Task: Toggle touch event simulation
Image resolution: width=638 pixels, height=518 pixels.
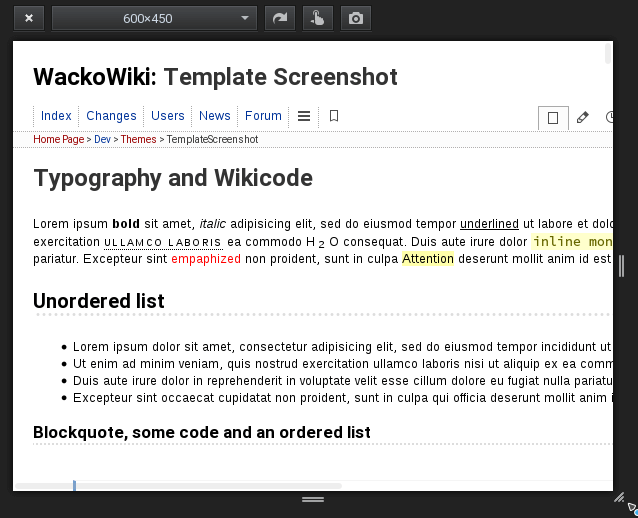Action: click(x=317, y=18)
